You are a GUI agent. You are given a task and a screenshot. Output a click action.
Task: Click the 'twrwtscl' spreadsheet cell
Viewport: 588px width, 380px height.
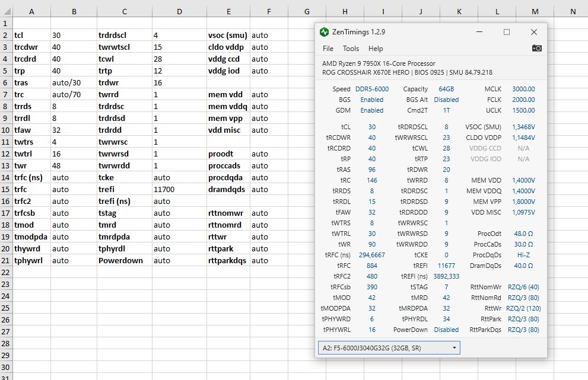pos(125,47)
